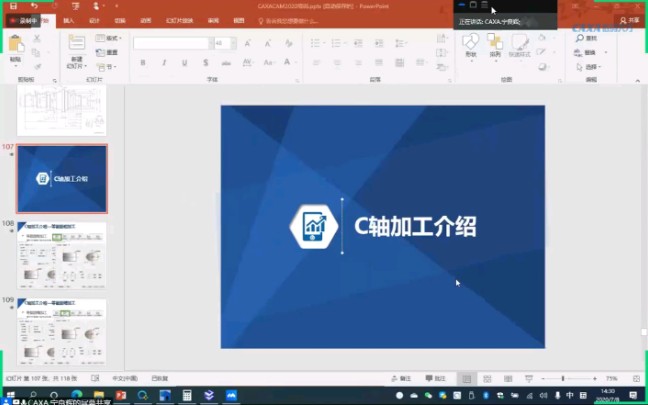Collapse the ribbon with the chevron
Screen dimensions: 648x405
[x=638, y=81]
